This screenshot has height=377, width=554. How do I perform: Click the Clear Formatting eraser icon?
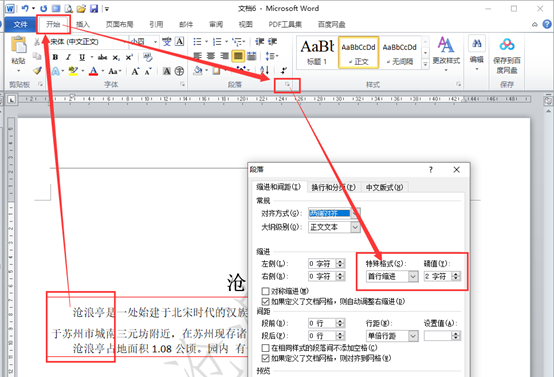pyautogui.click(x=148, y=57)
